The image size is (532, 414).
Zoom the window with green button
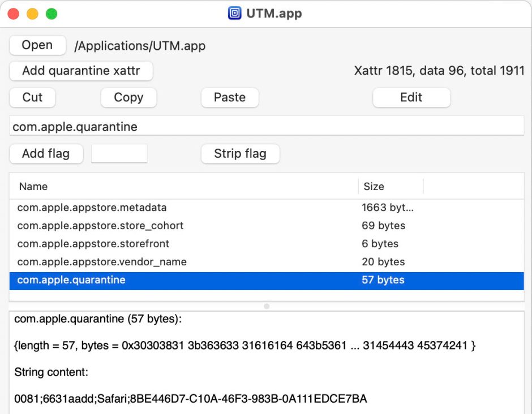click(52, 14)
